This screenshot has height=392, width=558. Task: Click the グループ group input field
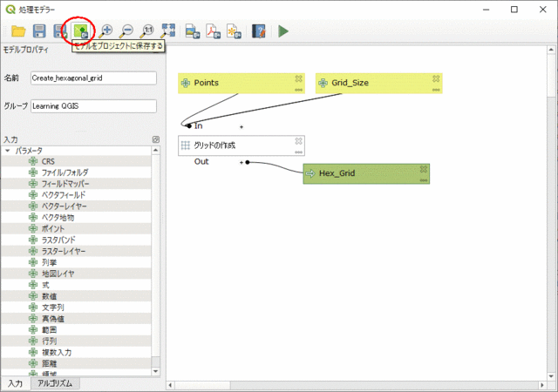(93, 106)
